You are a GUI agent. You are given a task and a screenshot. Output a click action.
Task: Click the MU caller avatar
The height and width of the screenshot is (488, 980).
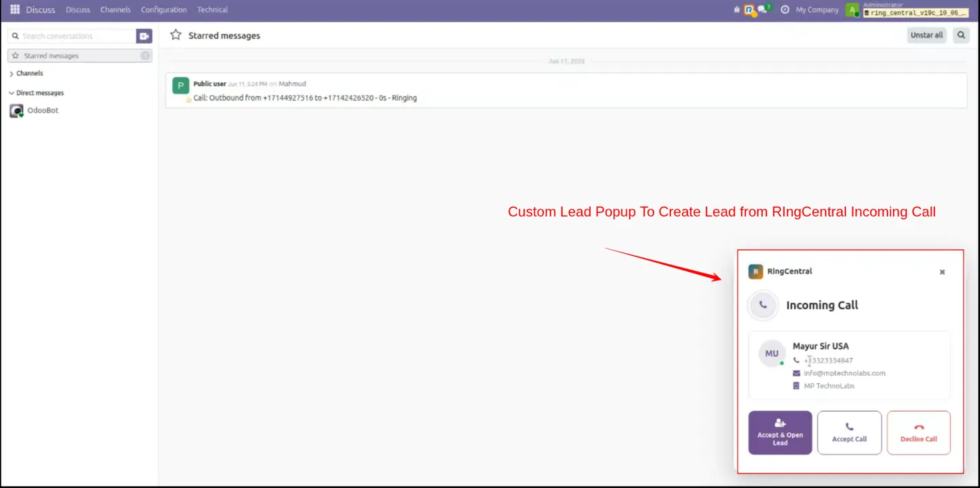(772, 353)
